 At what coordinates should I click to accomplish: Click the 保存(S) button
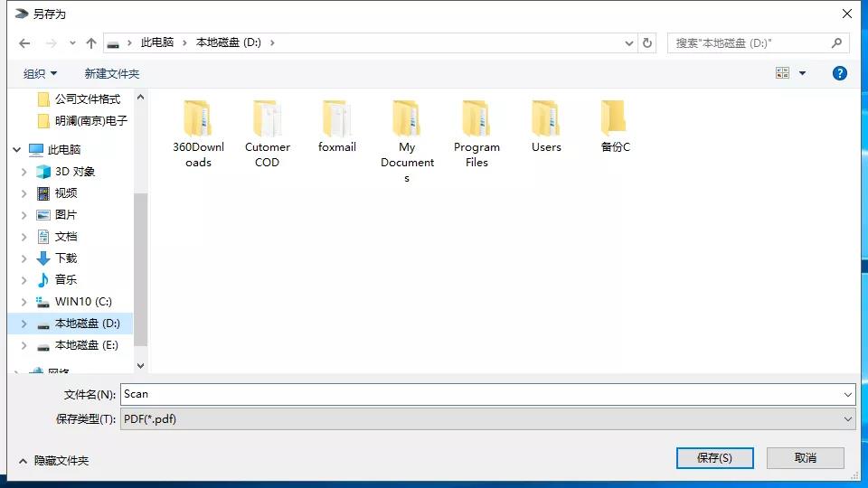714,458
